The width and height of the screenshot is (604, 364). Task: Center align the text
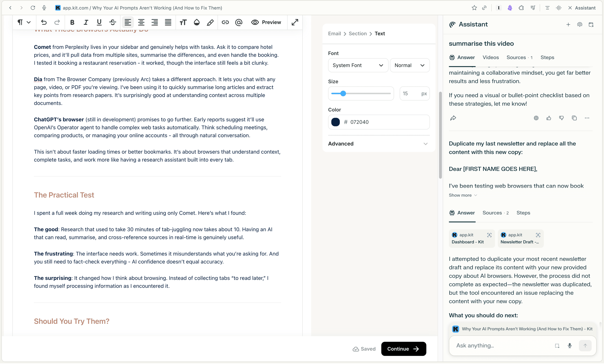tap(141, 22)
